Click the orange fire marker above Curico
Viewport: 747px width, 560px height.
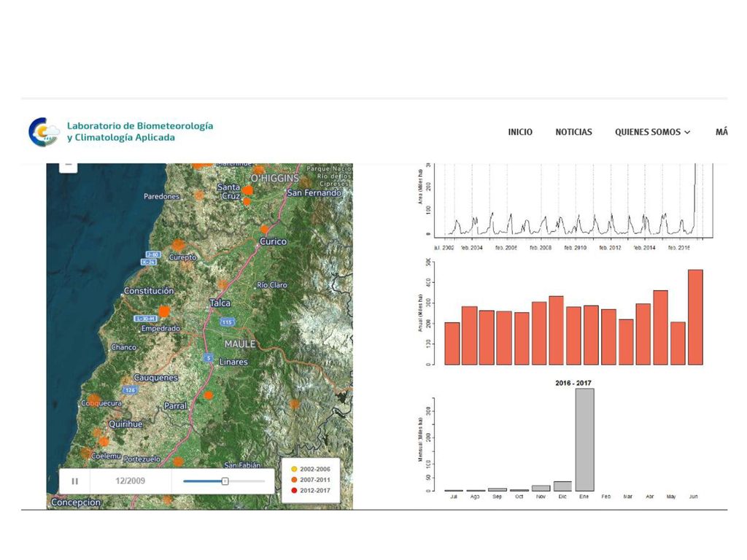point(264,229)
